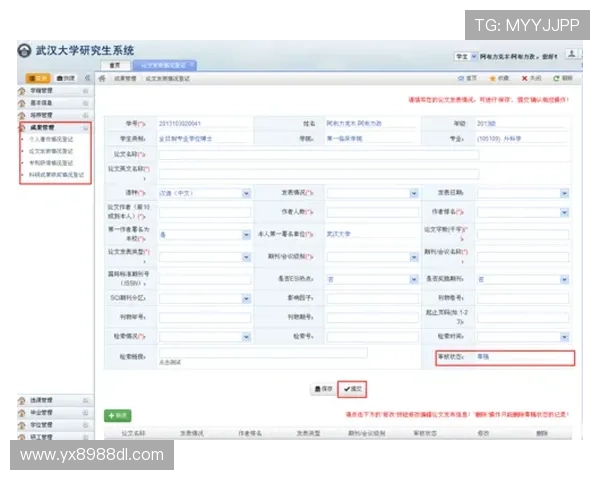Expand the 学位管理 sidebar section
600x480 pixels.
[85, 425]
